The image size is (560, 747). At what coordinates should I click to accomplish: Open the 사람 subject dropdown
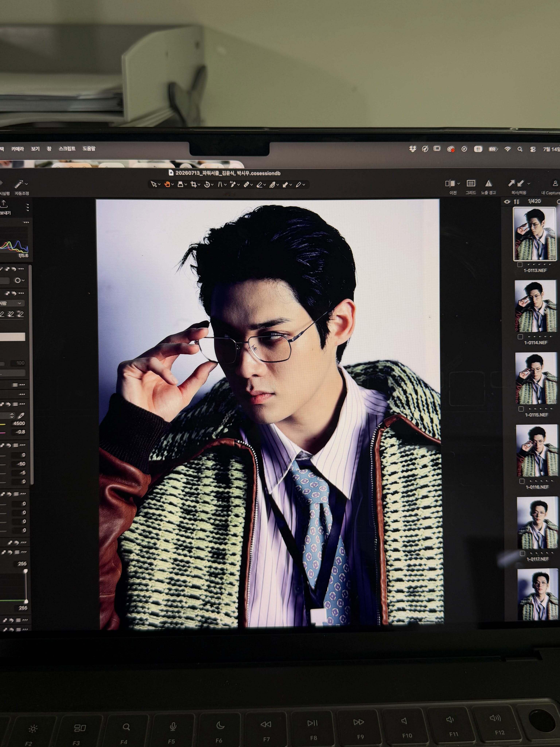pyautogui.click(x=12, y=303)
